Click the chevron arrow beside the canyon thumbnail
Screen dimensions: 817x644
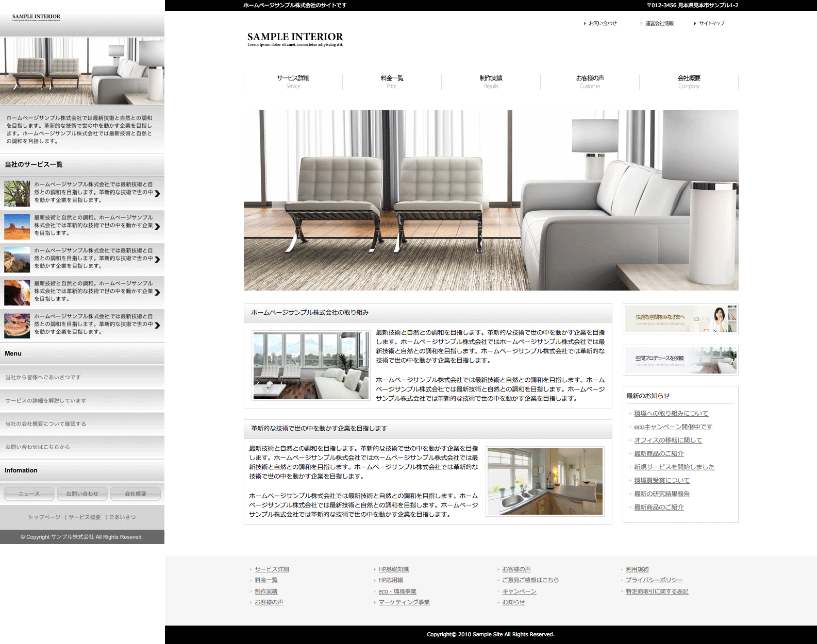click(157, 260)
